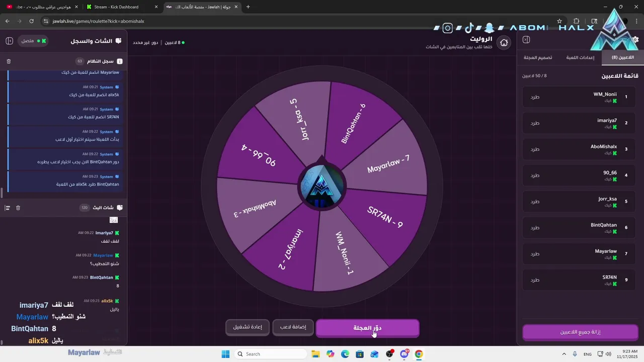This screenshot has height=362, width=644.
Task: Switch to the إعدادات اللعبة tab
Action: click(580, 57)
